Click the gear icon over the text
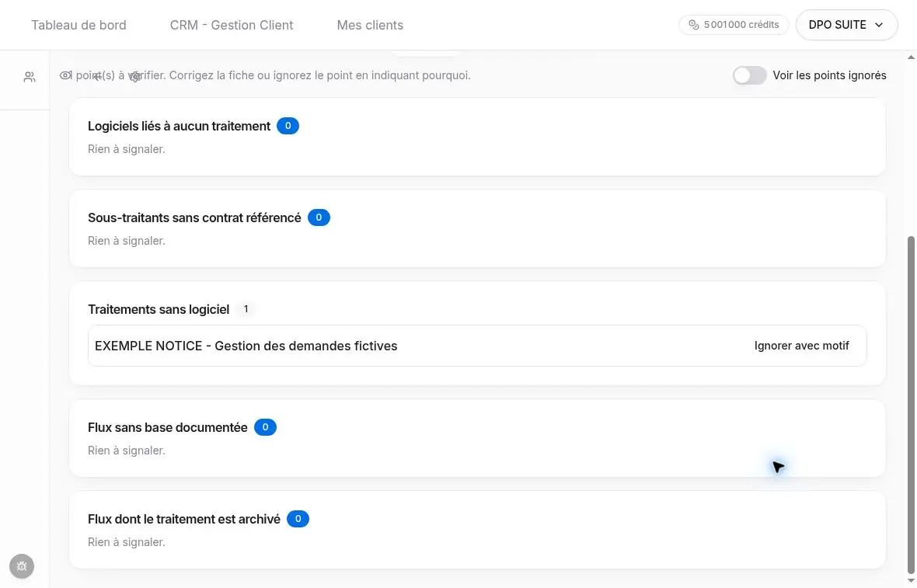917x588 pixels. 135,77
